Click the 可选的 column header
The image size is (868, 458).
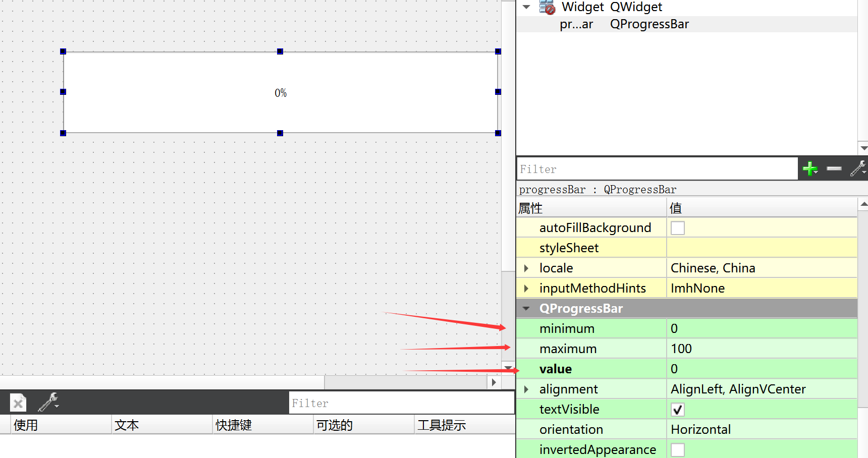click(x=363, y=425)
